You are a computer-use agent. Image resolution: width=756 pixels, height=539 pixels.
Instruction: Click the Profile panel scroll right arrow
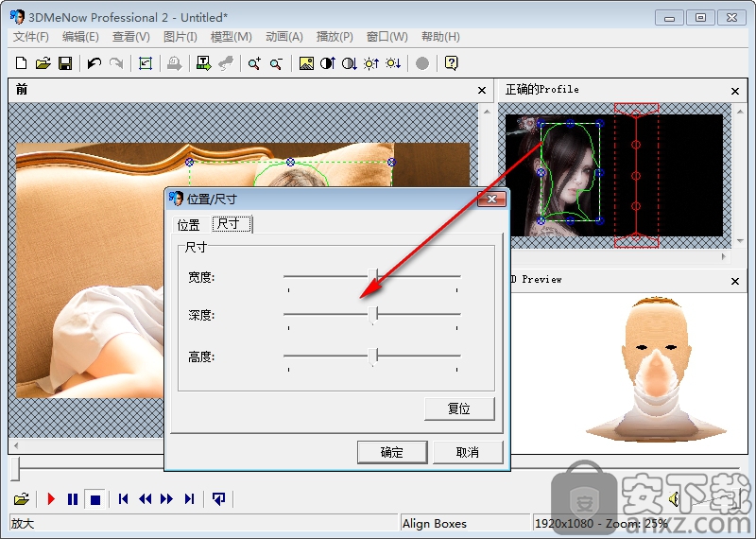pos(724,256)
